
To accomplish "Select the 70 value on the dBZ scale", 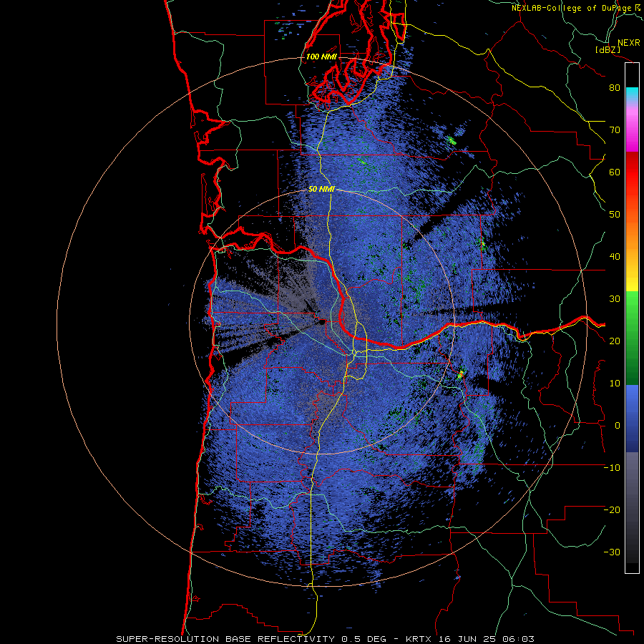I will click(x=615, y=130).
